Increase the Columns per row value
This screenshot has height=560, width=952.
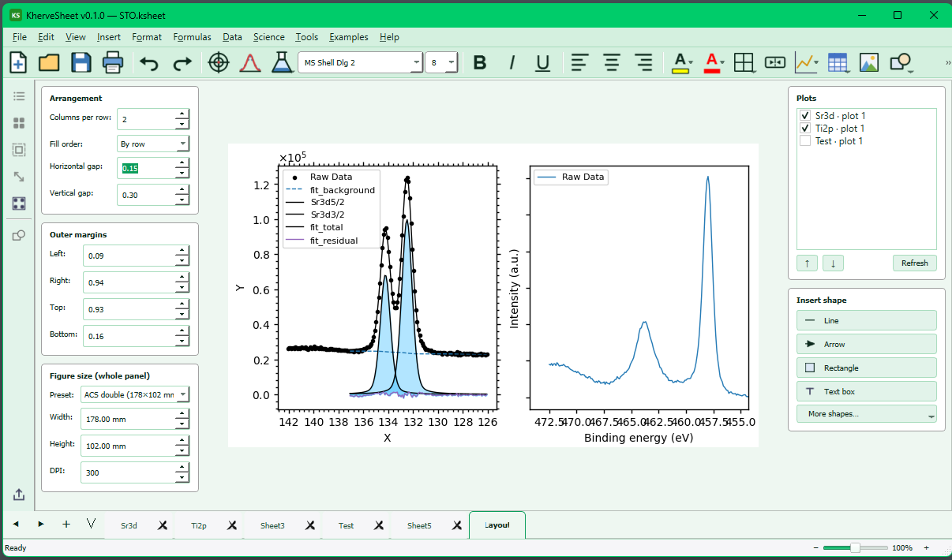coord(182,114)
